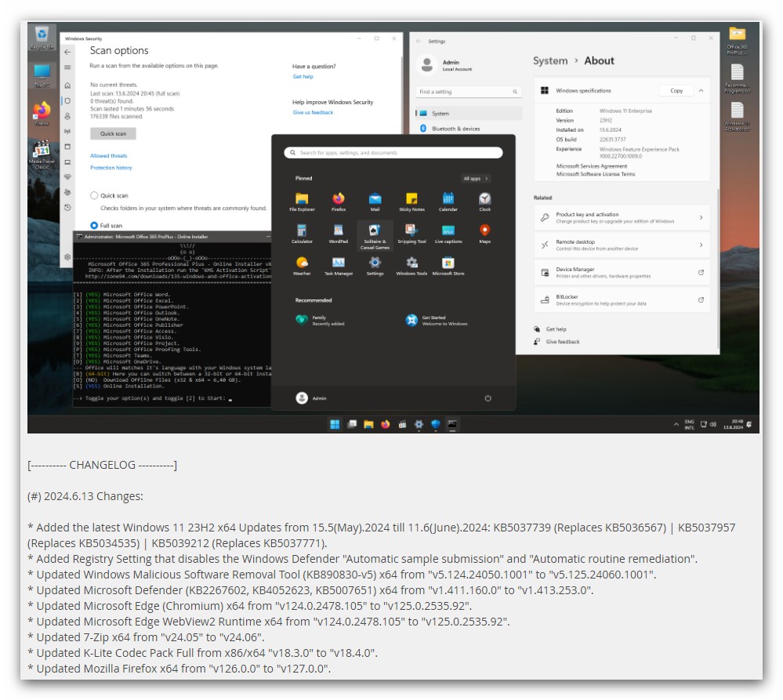This screenshot has height=700, width=783.
Task: Open Account protection in Windows Security sidebar
Action: [x=67, y=116]
